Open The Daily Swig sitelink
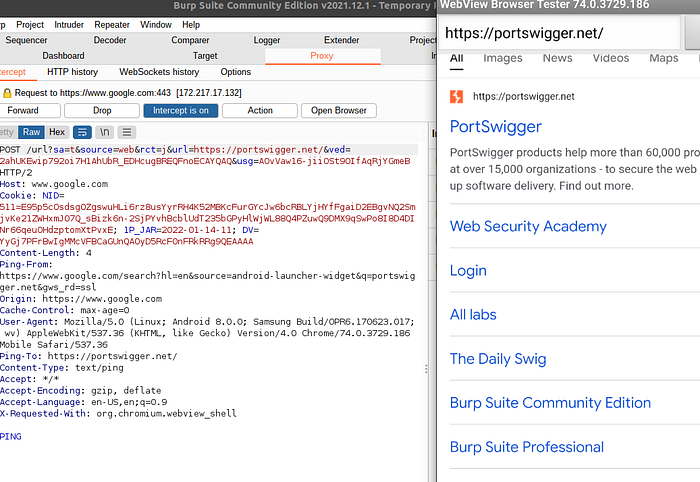The image size is (700, 482). point(498,359)
